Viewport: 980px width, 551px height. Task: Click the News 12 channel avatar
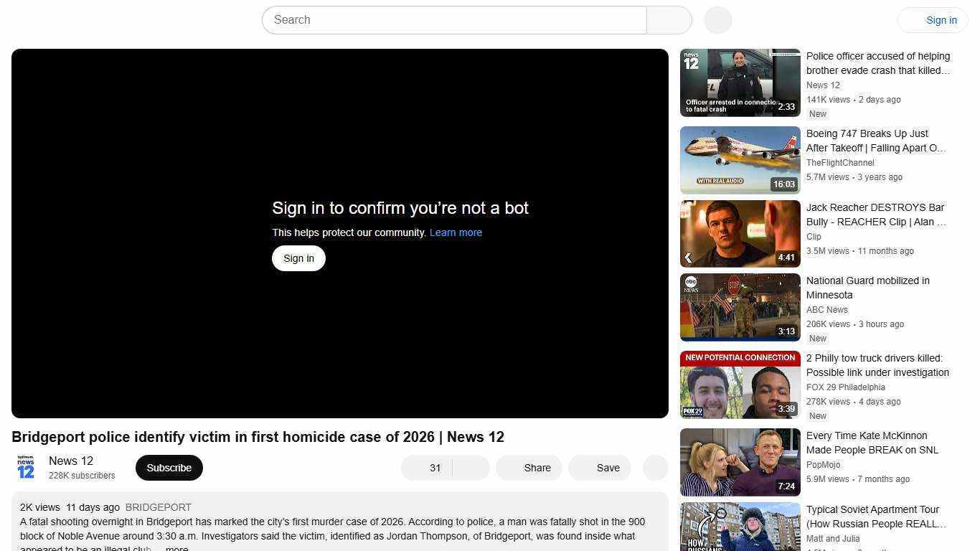pyautogui.click(x=26, y=468)
